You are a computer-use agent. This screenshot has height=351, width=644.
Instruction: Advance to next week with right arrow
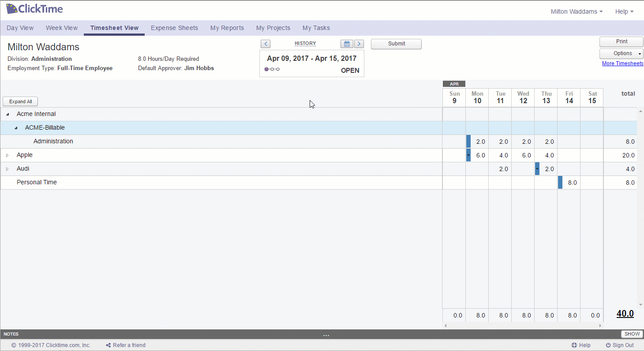359,44
